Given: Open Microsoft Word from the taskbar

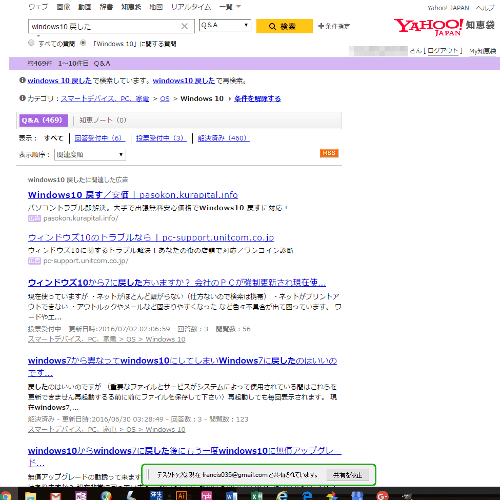Looking at the screenshot, I should pyautogui.click(x=231, y=495).
